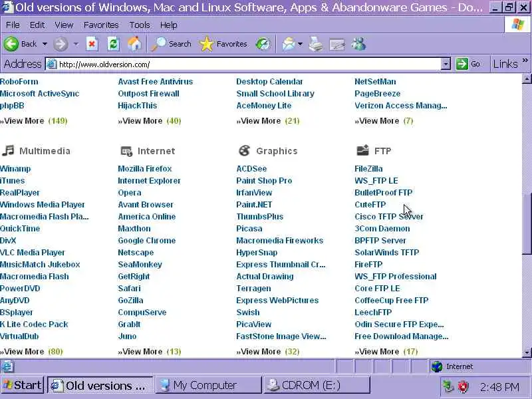Open the Winamp link
The width and height of the screenshot is (532, 399).
click(x=15, y=169)
